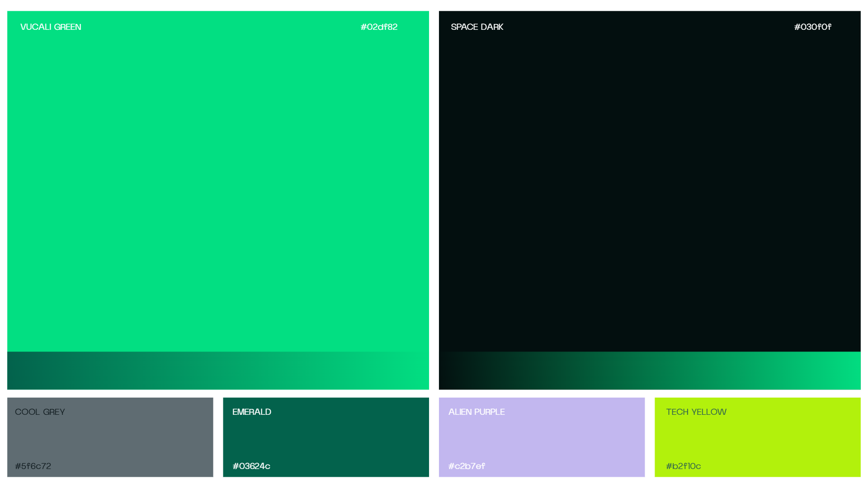Viewport: 868px width, 488px height.
Task: Click the hex code '#02df82'
Action: click(x=379, y=27)
